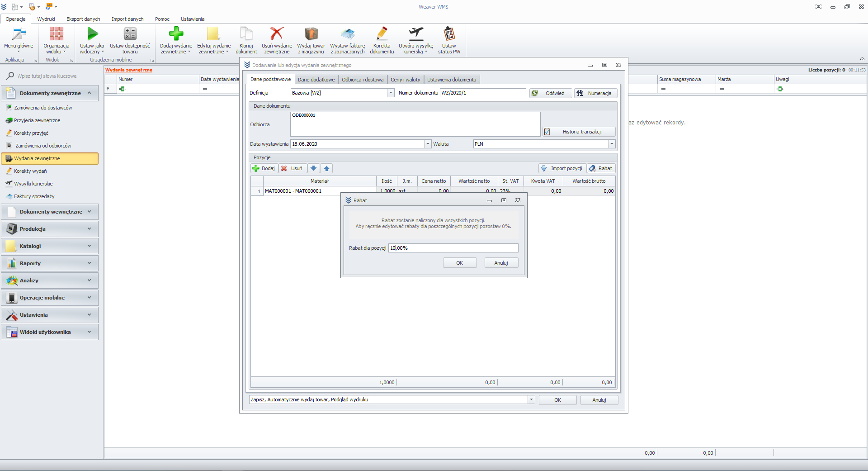
Task: Confirm the discount with OK
Action: click(459, 262)
